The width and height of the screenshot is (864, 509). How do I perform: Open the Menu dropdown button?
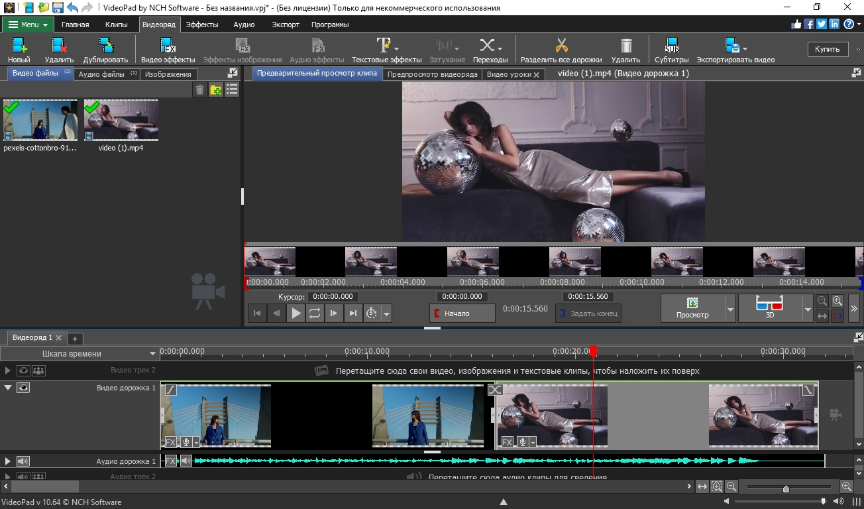click(28, 24)
